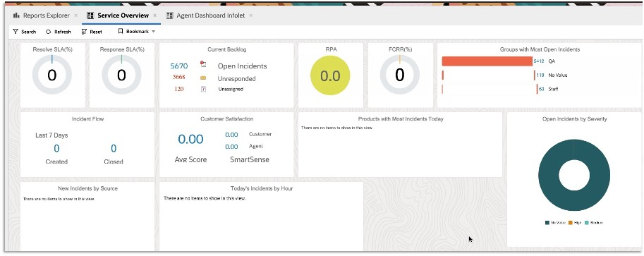Click the Products with Most Incidents Today title
The image size is (644, 256).
click(401, 118)
